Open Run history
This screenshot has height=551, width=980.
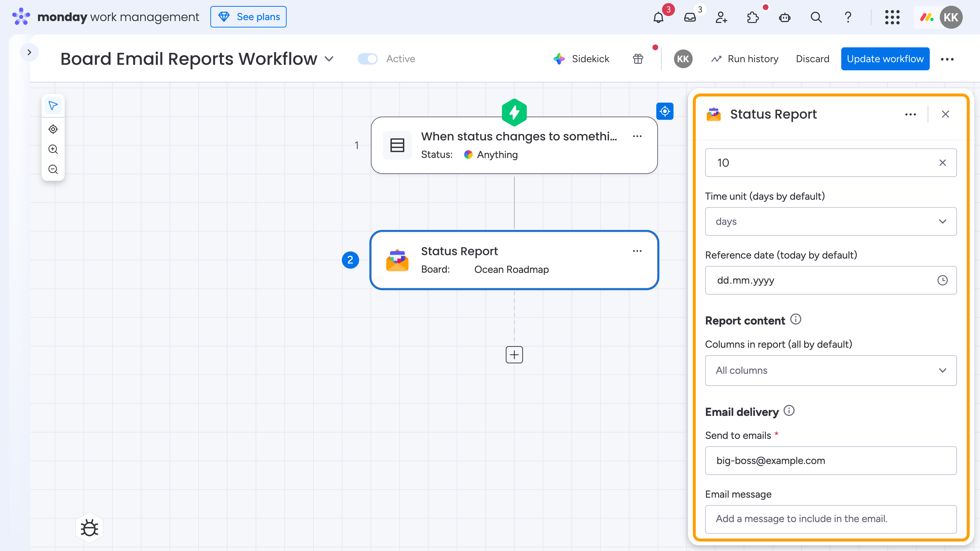(745, 59)
